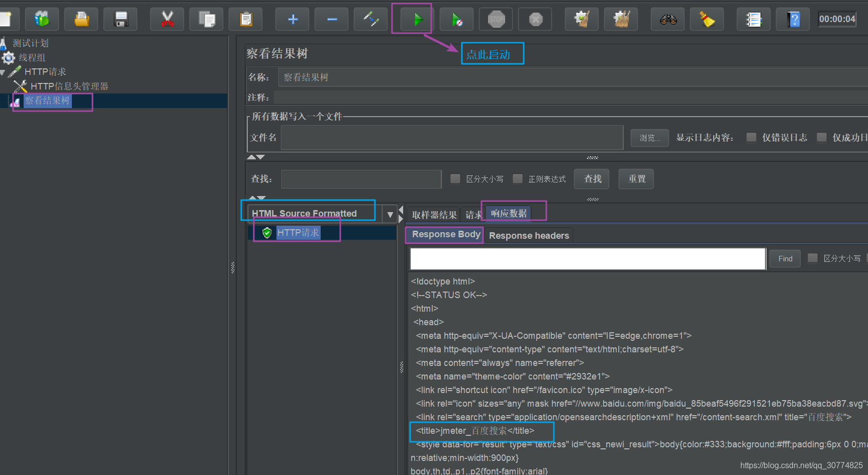
Task: Click the response body Find text field
Action: pos(588,259)
